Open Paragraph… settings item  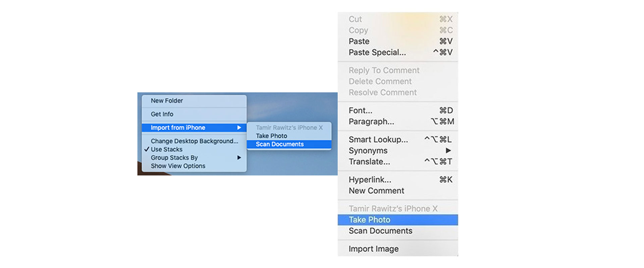[x=398, y=121]
